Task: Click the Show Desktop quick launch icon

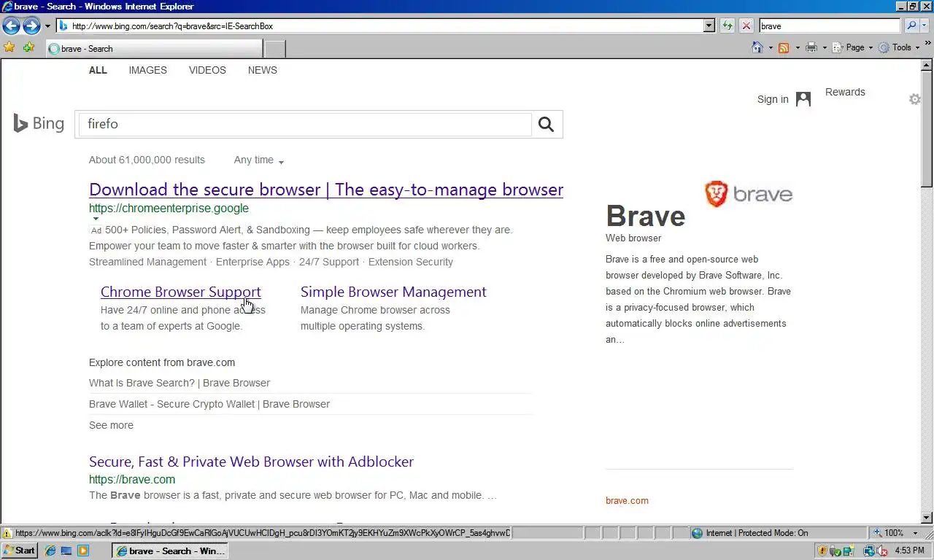Action: coord(66,551)
